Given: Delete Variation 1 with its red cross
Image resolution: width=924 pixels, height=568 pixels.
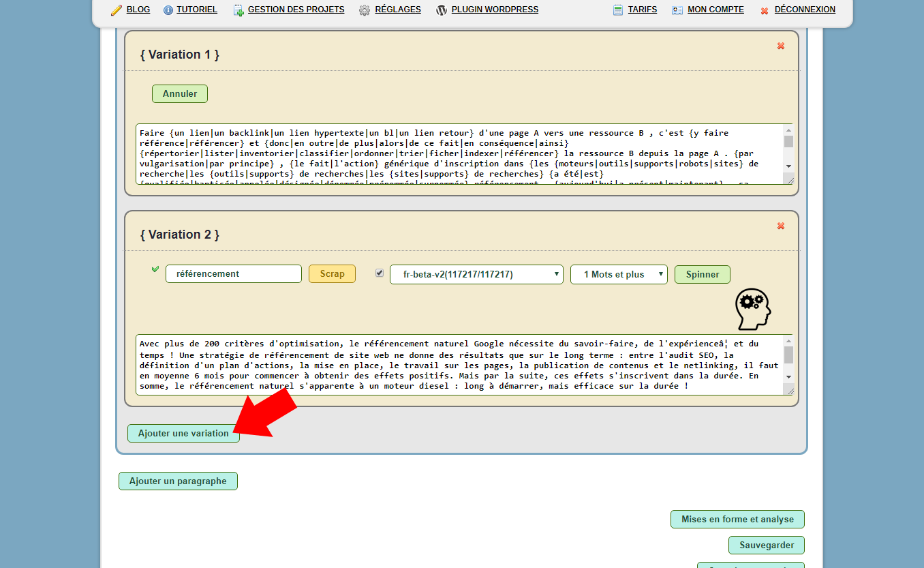Looking at the screenshot, I should click(781, 46).
